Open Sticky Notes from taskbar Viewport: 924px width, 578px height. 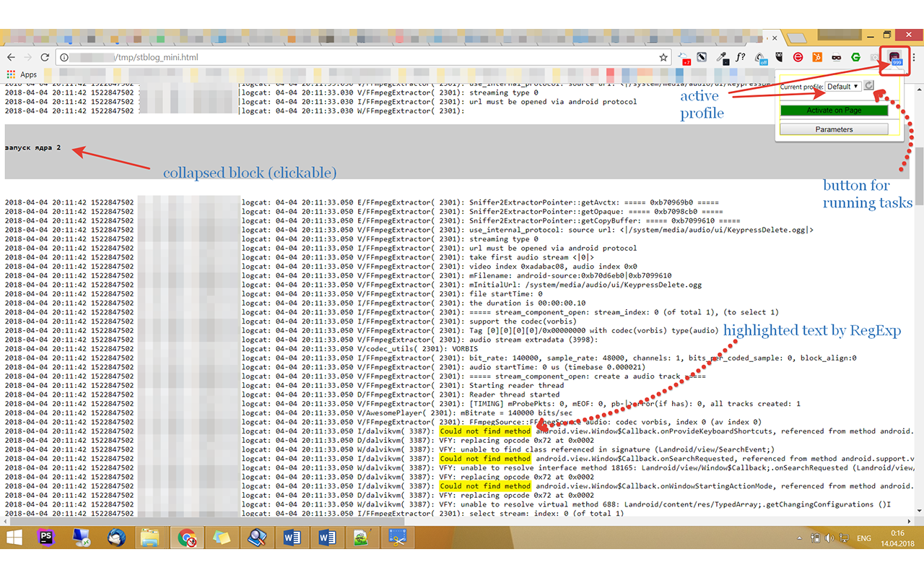click(x=222, y=538)
